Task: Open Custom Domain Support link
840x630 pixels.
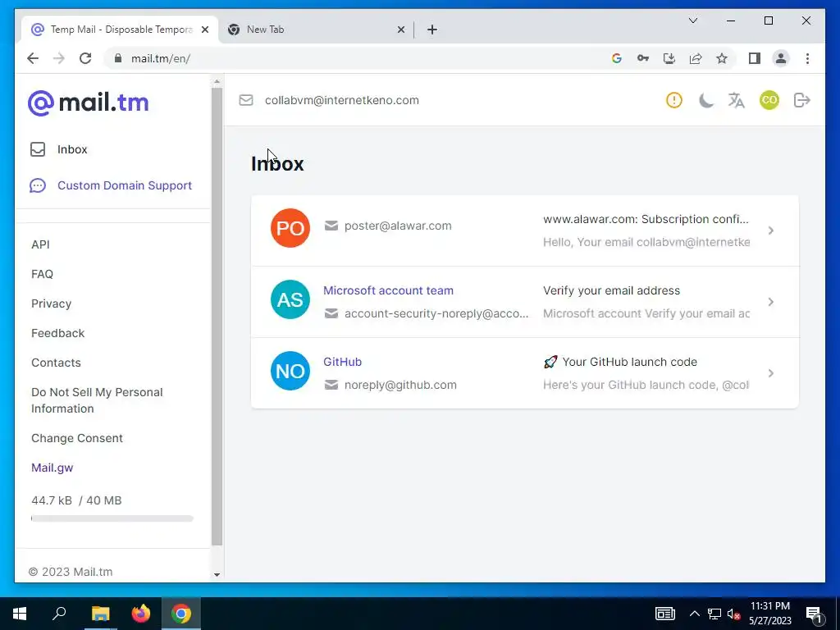Action: coord(111,185)
